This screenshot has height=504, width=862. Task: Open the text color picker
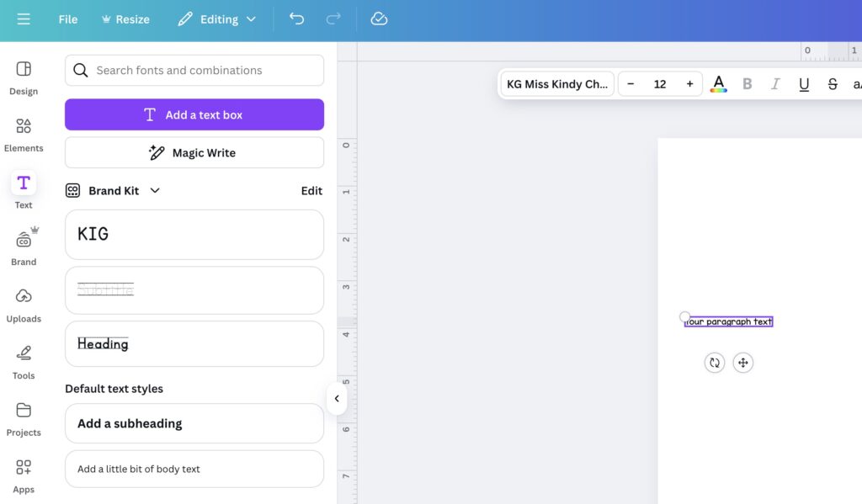coord(718,84)
